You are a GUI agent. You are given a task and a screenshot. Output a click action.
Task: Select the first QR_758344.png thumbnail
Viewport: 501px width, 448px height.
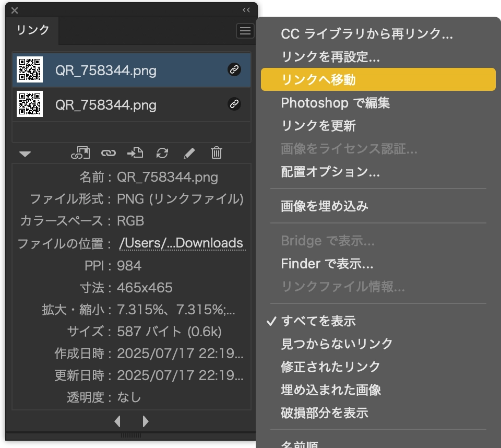pyautogui.click(x=30, y=69)
